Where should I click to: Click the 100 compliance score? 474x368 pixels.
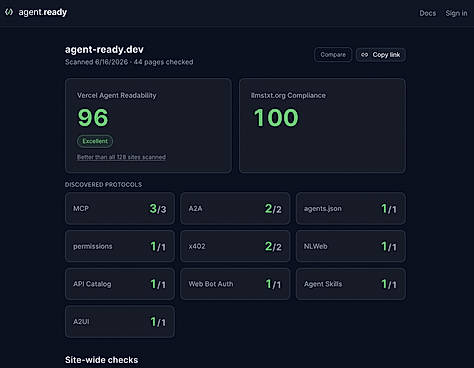coord(276,118)
